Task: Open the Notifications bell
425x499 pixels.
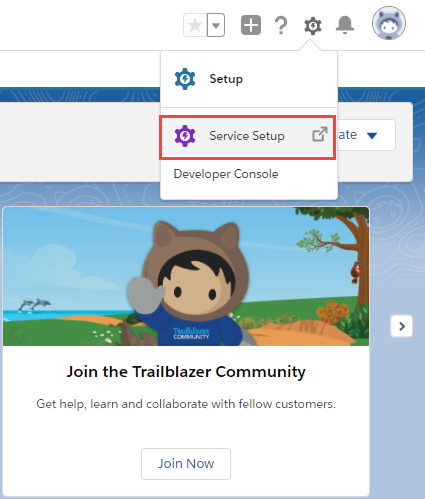Action: [x=345, y=25]
